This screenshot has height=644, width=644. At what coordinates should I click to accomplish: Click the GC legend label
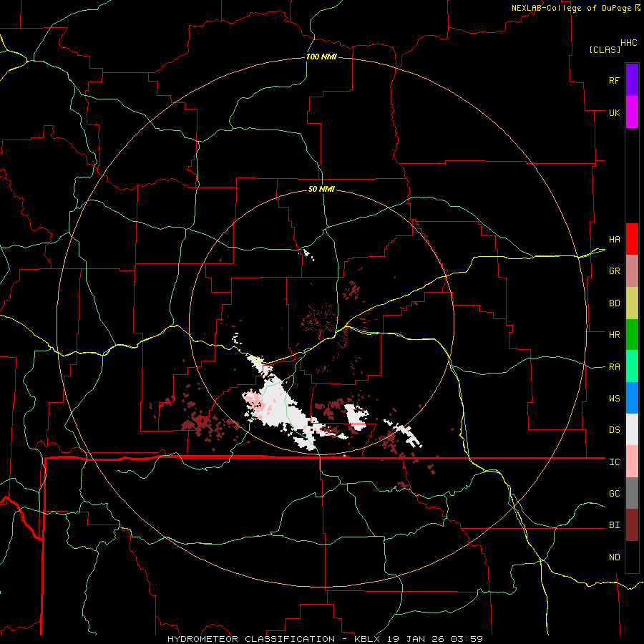pyautogui.click(x=614, y=494)
